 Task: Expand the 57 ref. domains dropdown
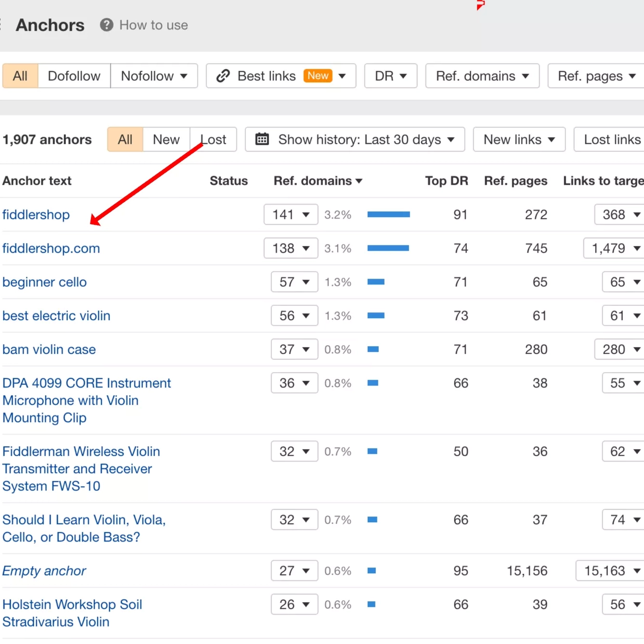(x=295, y=282)
